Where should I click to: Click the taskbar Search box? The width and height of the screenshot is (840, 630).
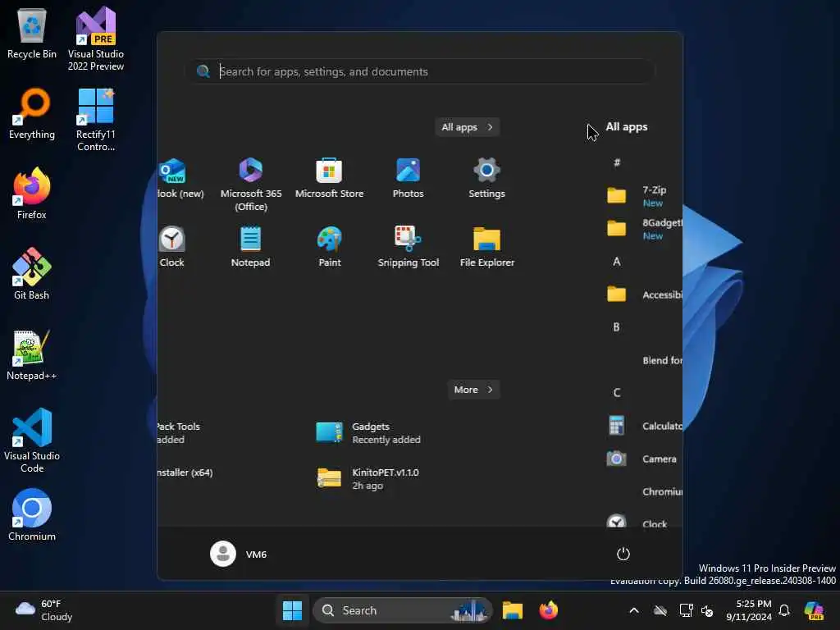[x=402, y=610]
